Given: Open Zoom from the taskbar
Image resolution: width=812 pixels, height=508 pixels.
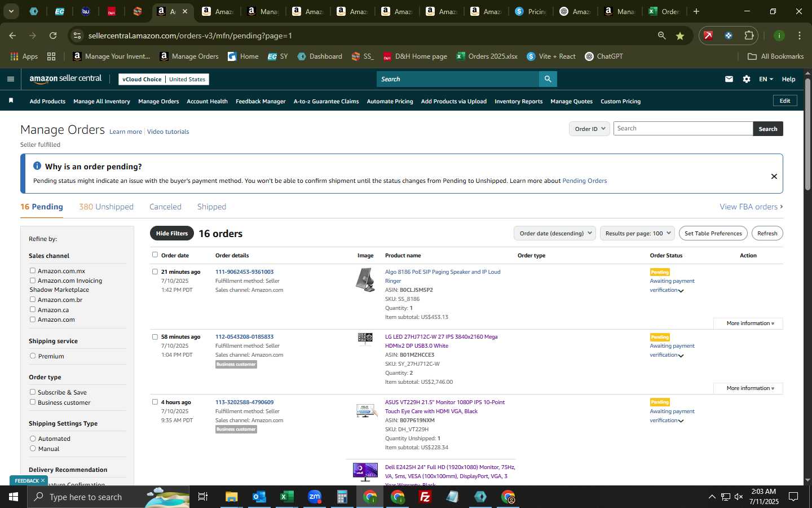Looking at the screenshot, I should coord(314,497).
